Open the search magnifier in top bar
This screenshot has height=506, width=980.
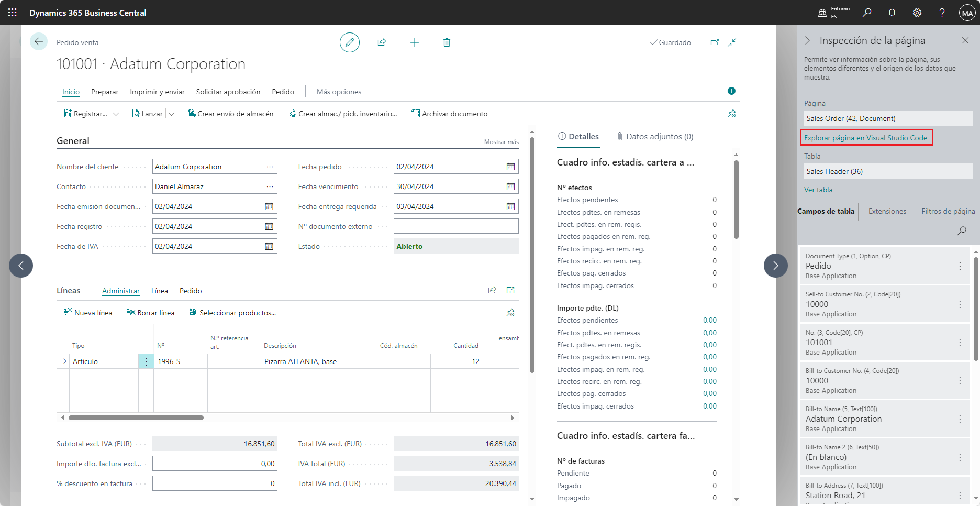[x=867, y=13]
